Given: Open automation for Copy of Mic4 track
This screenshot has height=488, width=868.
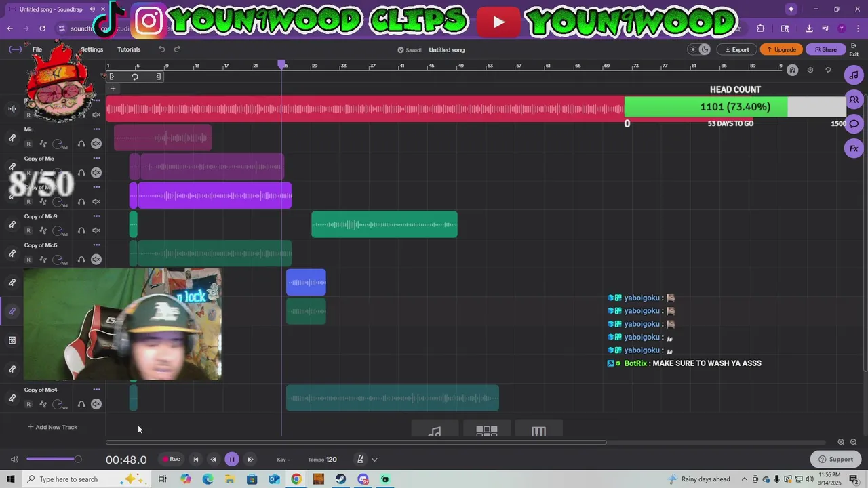Looking at the screenshot, I should pos(43,404).
